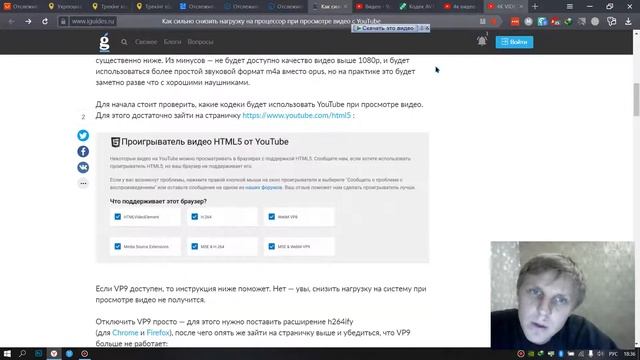This screenshot has height=360, width=640.
Task: Go back to the previous page
Action: (x=11, y=21)
